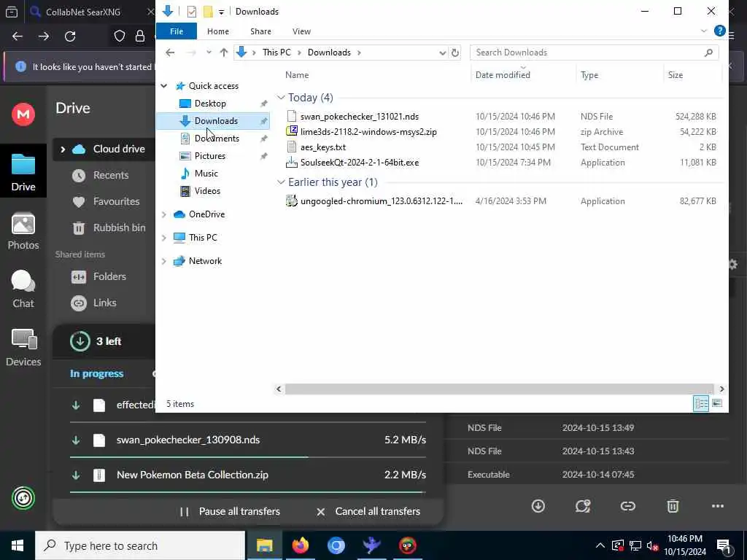
Task: Click the get link icon in MEGA bar
Action: [628, 506]
